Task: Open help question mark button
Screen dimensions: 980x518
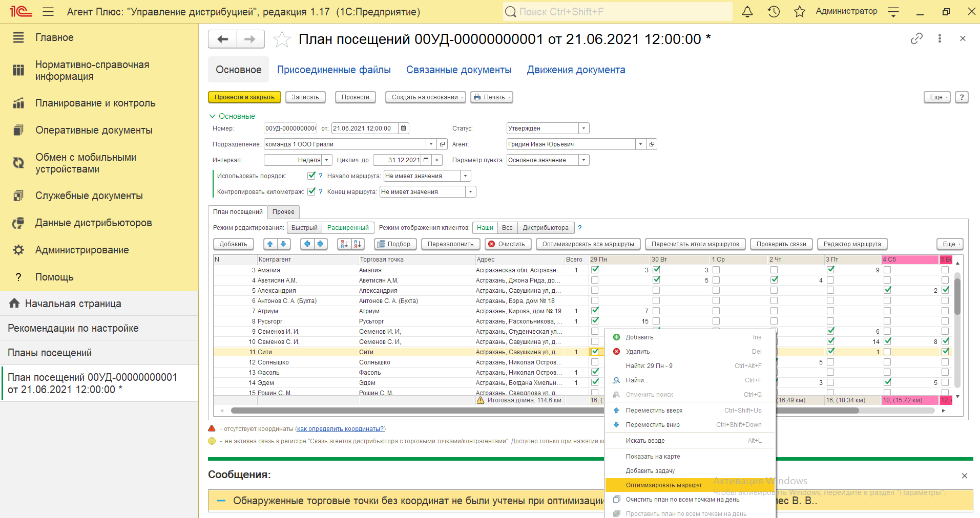Action: (x=962, y=97)
